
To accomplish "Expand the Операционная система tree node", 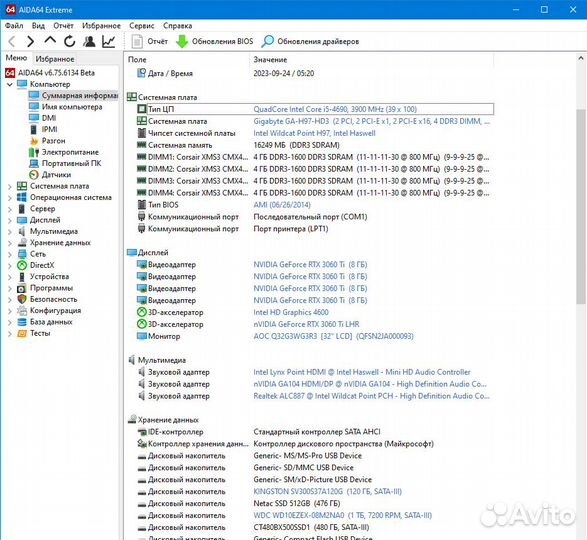I will (10, 197).
